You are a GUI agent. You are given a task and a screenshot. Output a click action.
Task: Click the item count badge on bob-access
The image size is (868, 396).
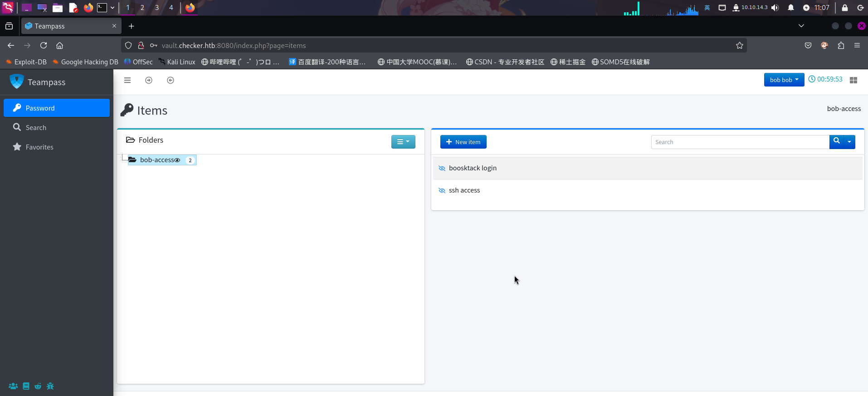[190, 160]
